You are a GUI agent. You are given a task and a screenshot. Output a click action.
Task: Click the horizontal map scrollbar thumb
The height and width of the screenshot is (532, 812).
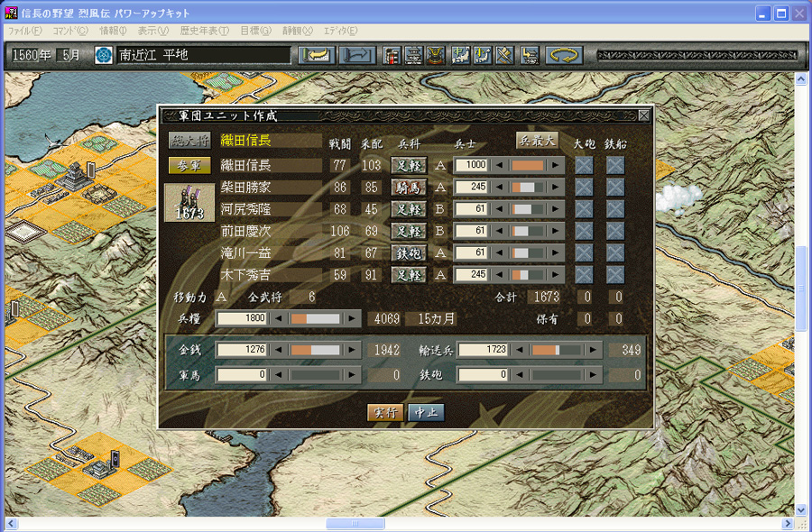[x=355, y=524]
